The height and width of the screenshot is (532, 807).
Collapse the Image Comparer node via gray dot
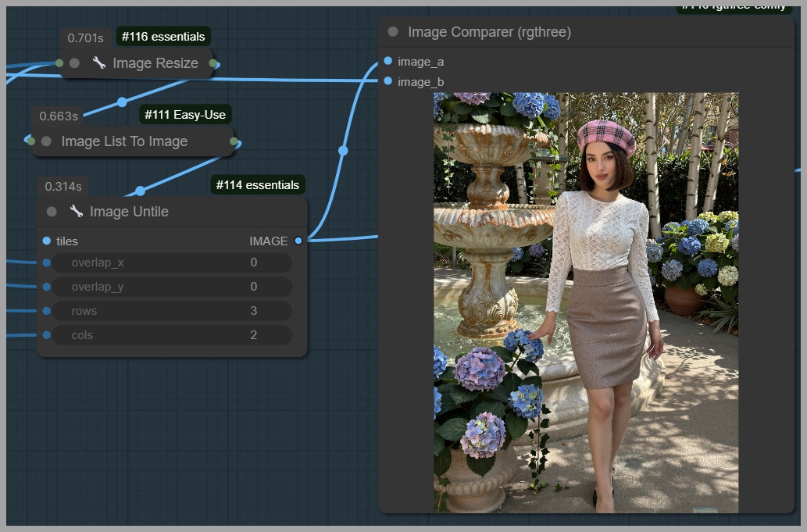[x=393, y=32]
